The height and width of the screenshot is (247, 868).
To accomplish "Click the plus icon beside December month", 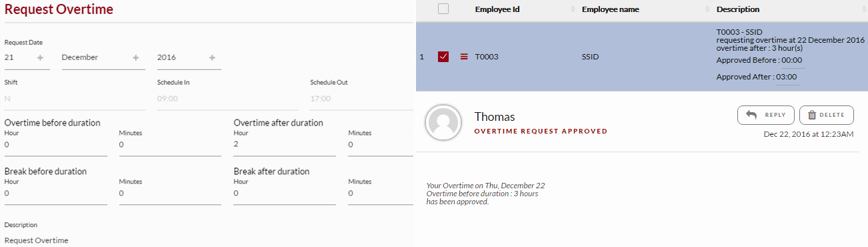I will pyautogui.click(x=136, y=58).
